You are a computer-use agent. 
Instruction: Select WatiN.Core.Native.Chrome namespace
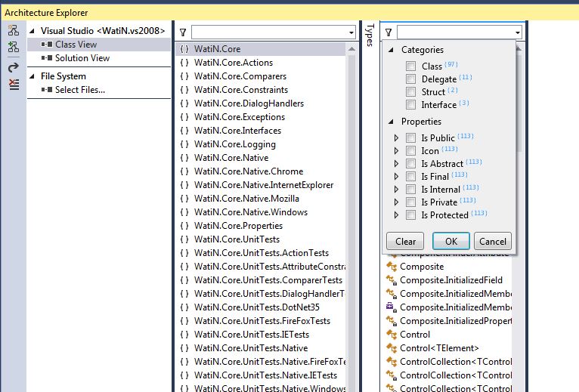coord(261,171)
